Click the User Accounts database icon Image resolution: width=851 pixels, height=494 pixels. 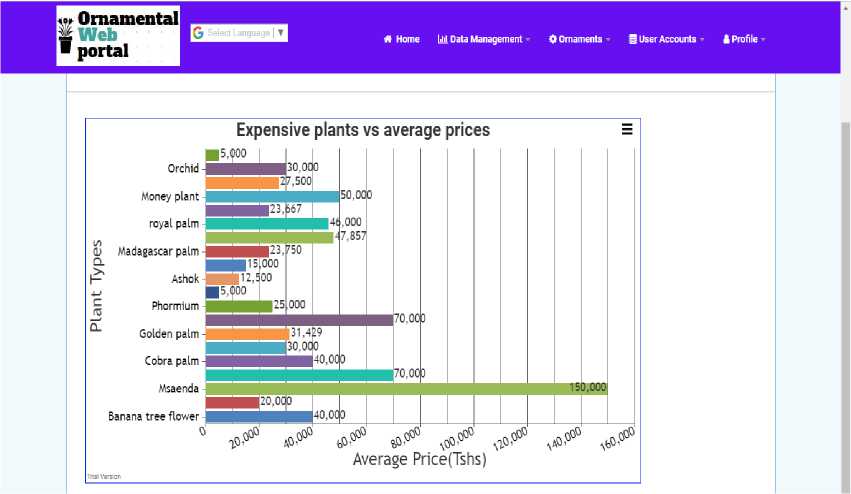point(633,40)
